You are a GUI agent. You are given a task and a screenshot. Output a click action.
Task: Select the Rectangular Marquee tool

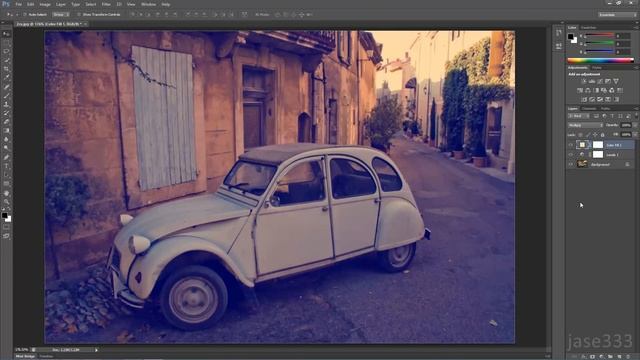pos(6,43)
